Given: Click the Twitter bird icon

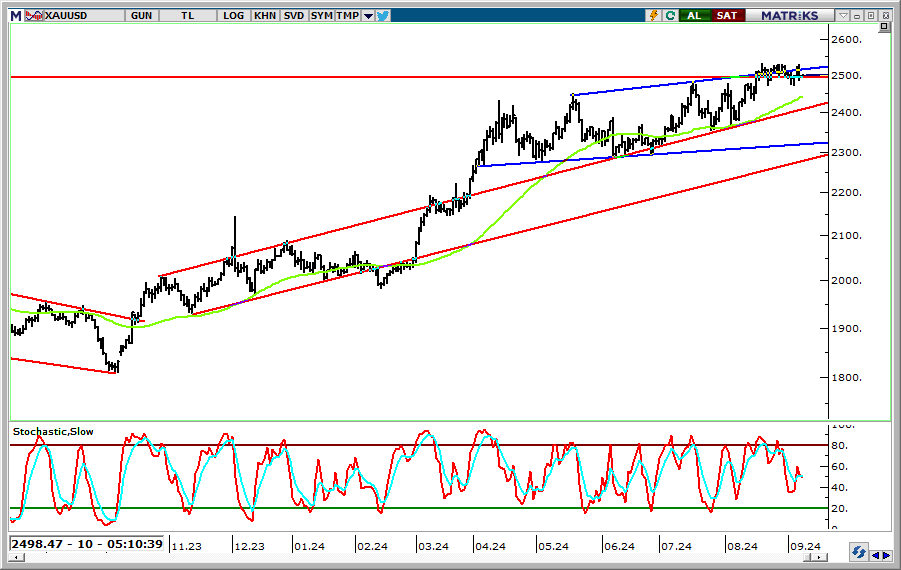Looking at the screenshot, I should [383, 15].
